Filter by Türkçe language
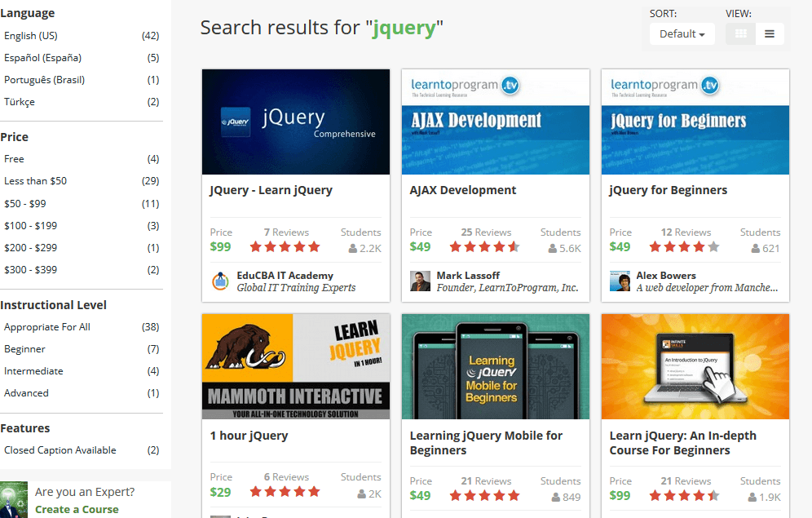 (x=82, y=102)
